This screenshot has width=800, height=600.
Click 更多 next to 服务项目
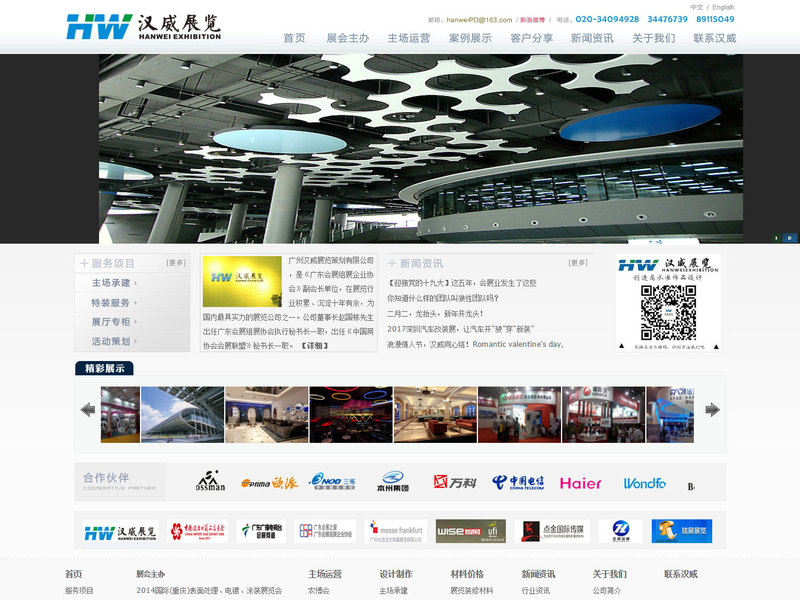coord(176,263)
